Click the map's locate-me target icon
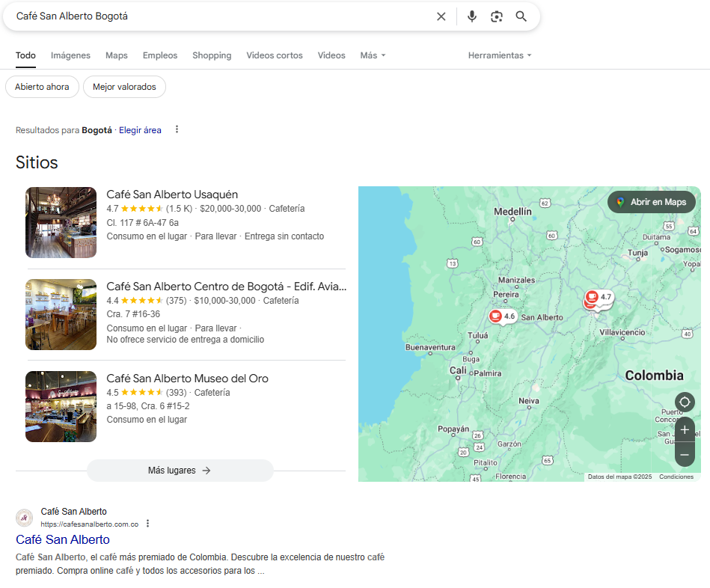The height and width of the screenshot is (588, 710). [685, 402]
